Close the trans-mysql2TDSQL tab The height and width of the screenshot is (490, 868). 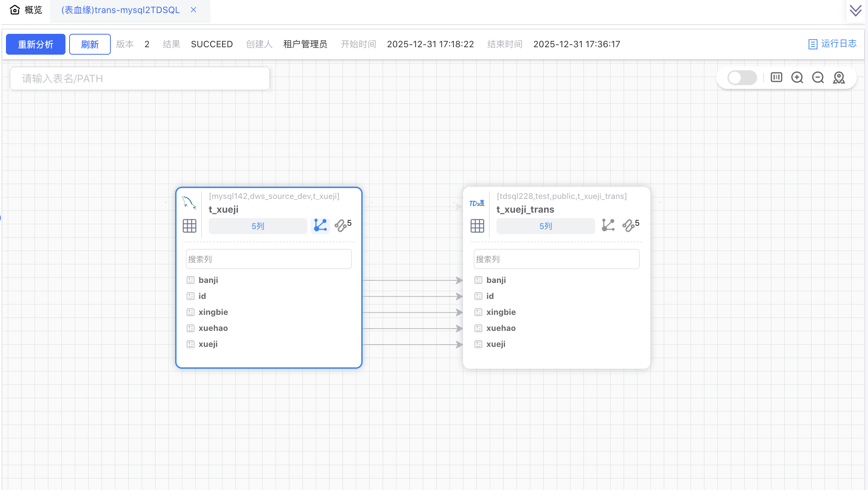193,10
